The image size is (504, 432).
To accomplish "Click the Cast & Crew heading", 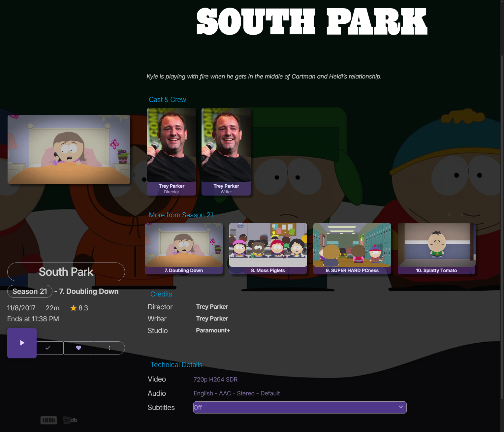I will pos(168,100).
